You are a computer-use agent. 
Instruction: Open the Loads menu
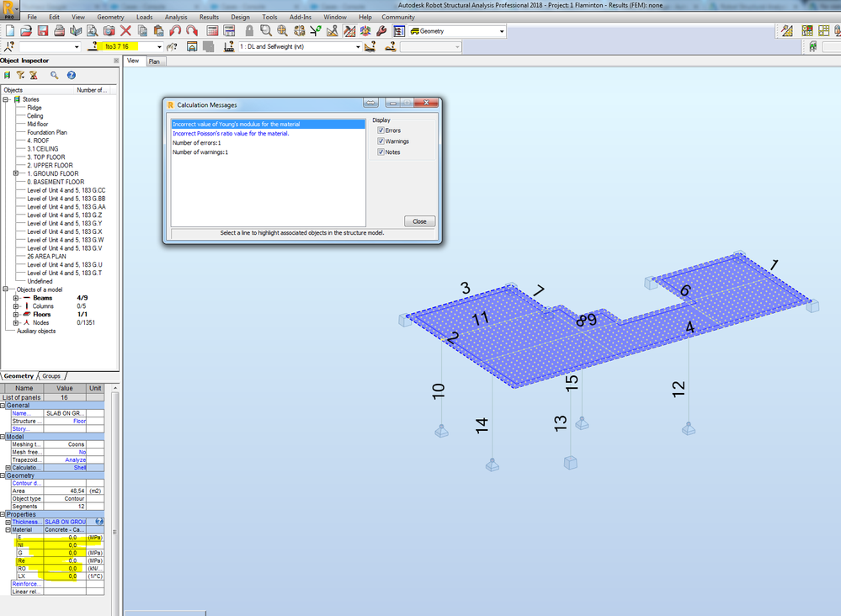coord(144,17)
